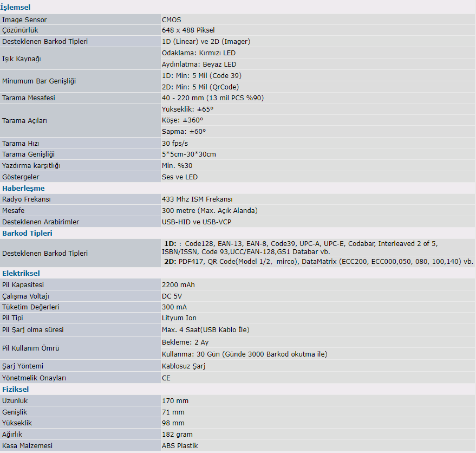This screenshot has width=476, height=453.
Task: Click the ABS Plastik value
Action: point(180,445)
